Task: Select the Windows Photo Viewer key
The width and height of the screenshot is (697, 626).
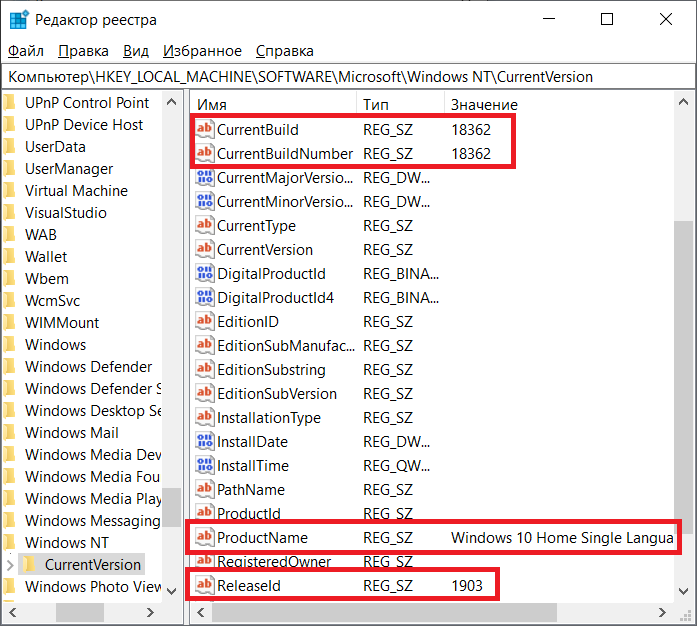Action: tap(93, 587)
